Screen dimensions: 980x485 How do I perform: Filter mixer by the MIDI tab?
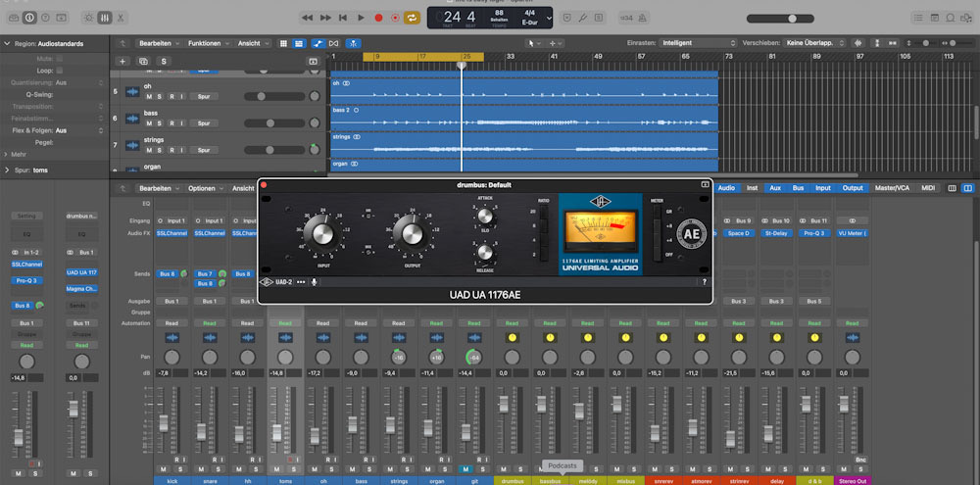pyautogui.click(x=929, y=188)
